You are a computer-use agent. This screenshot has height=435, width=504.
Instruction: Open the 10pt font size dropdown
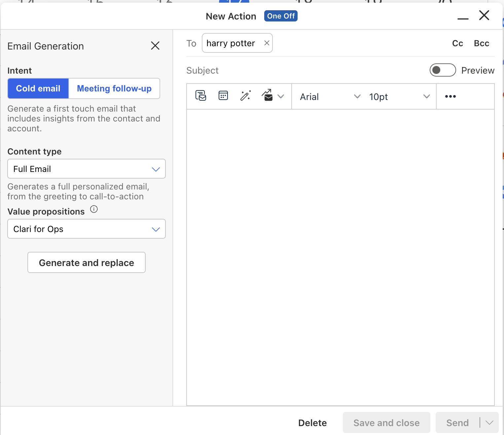click(x=400, y=97)
